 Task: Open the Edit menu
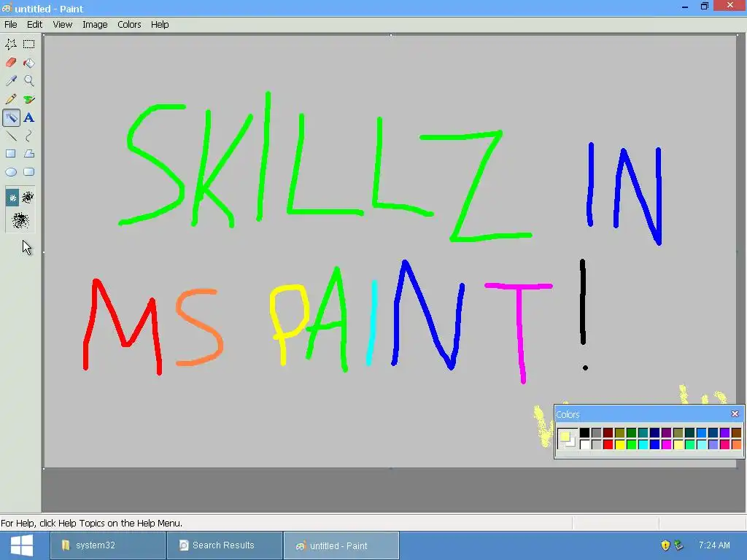pos(34,24)
